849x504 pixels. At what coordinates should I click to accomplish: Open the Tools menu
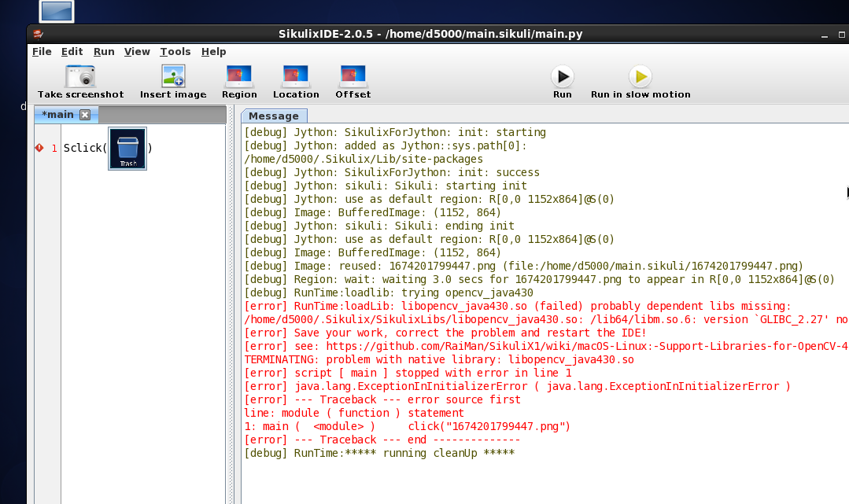[x=175, y=52]
